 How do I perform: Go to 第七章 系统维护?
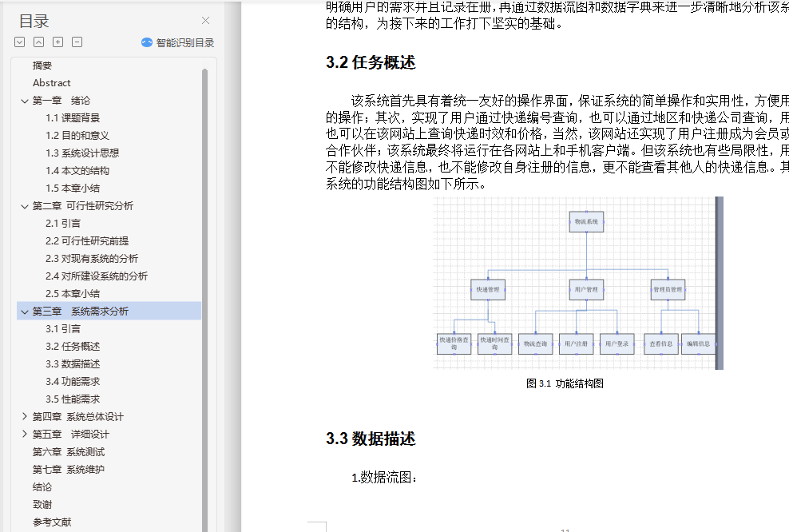pos(69,470)
